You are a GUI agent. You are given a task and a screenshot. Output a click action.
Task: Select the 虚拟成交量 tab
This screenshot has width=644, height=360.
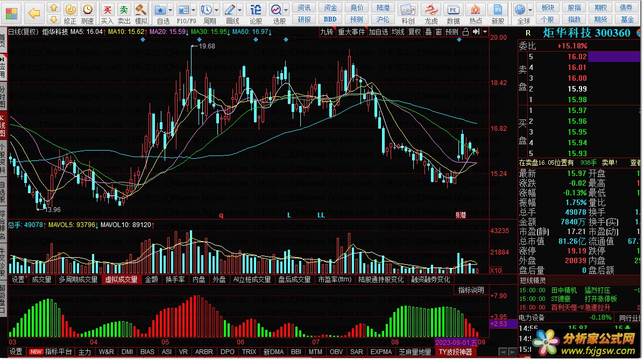pos(121,279)
